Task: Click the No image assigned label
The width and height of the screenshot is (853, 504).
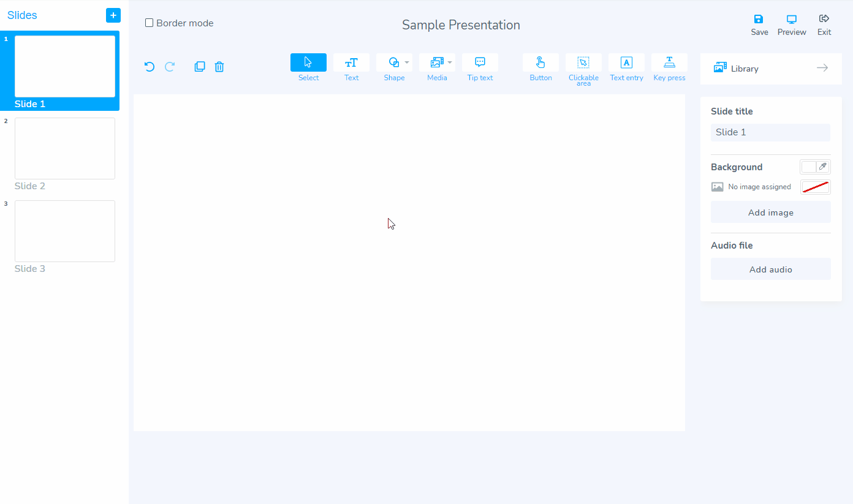Action: pos(759,187)
